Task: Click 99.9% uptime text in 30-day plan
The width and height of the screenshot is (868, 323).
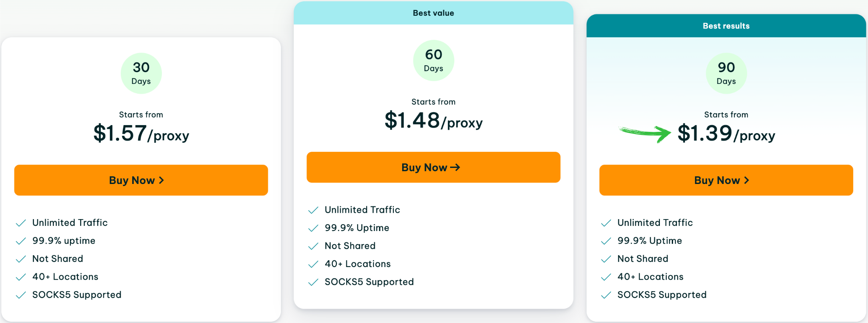Action: click(64, 241)
